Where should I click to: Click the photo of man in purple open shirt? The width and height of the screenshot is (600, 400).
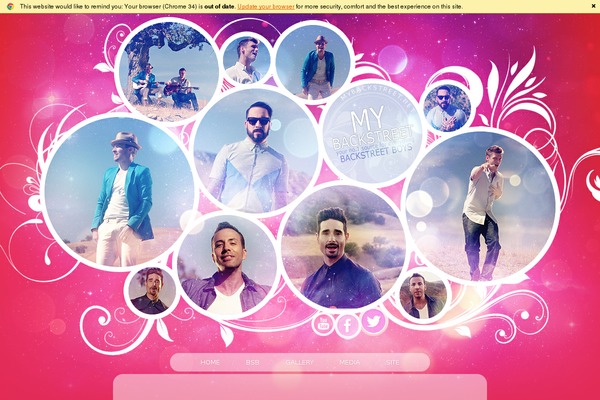(x=227, y=264)
